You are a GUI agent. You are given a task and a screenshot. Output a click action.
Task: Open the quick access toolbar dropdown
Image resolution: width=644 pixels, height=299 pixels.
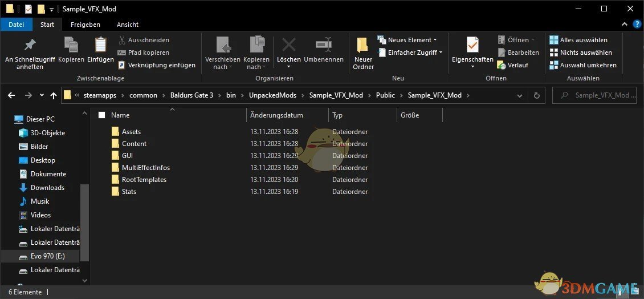coord(51,9)
